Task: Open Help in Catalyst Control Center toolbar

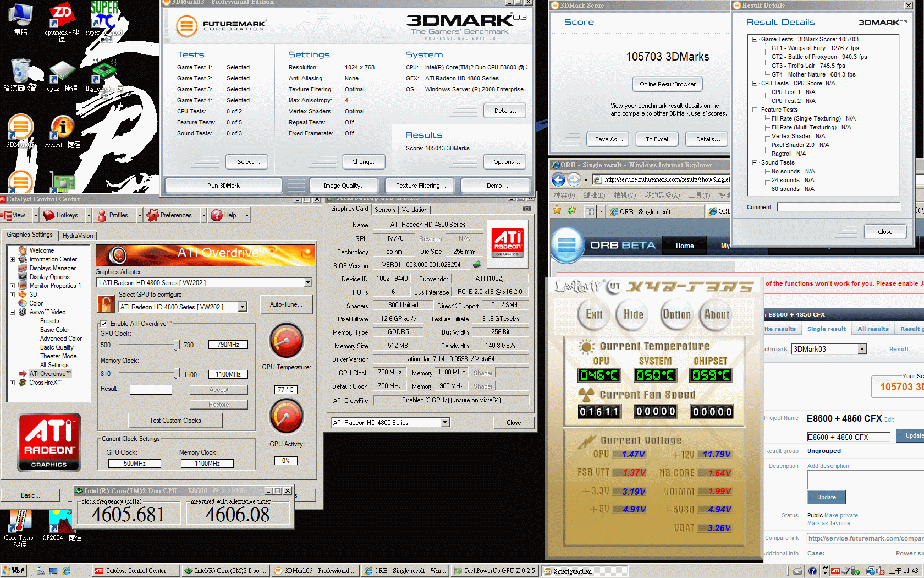Action: (x=224, y=215)
